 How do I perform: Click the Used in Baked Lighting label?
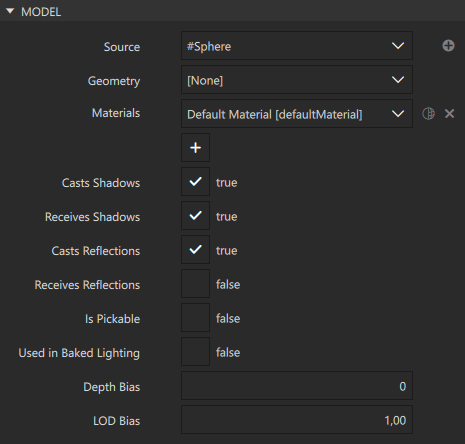pyautogui.click(x=79, y=353)
